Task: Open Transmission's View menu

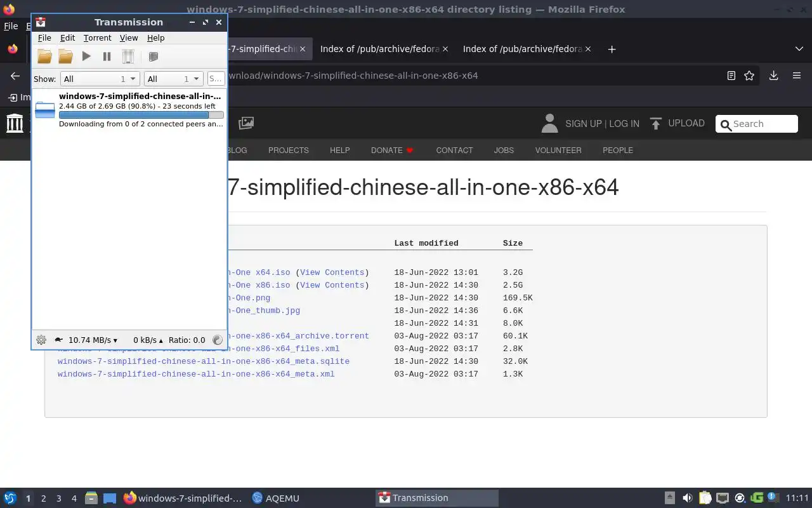Action: [129, 38]
